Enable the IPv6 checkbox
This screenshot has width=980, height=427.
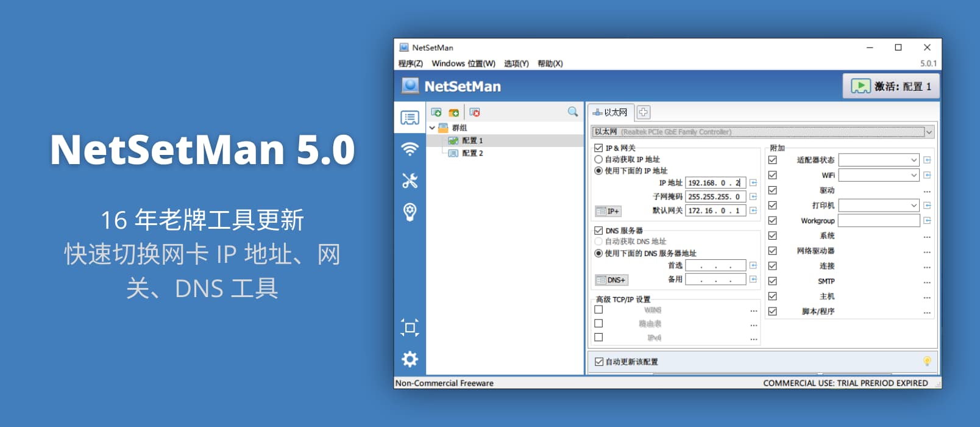coord(598,337)
